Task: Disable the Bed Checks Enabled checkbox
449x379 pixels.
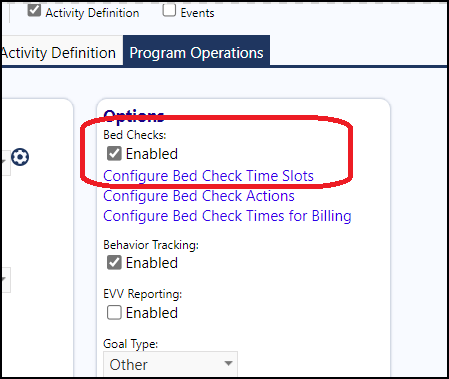Action: 114,154
